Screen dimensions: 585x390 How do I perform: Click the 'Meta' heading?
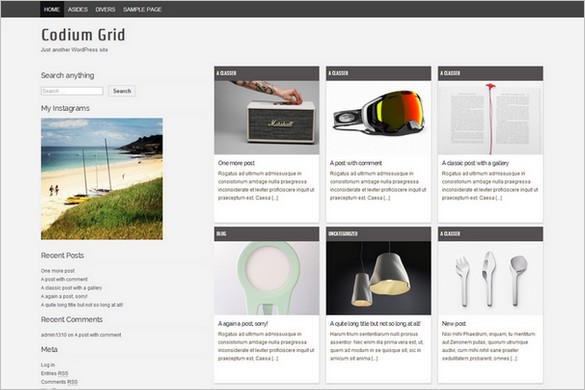49,349
